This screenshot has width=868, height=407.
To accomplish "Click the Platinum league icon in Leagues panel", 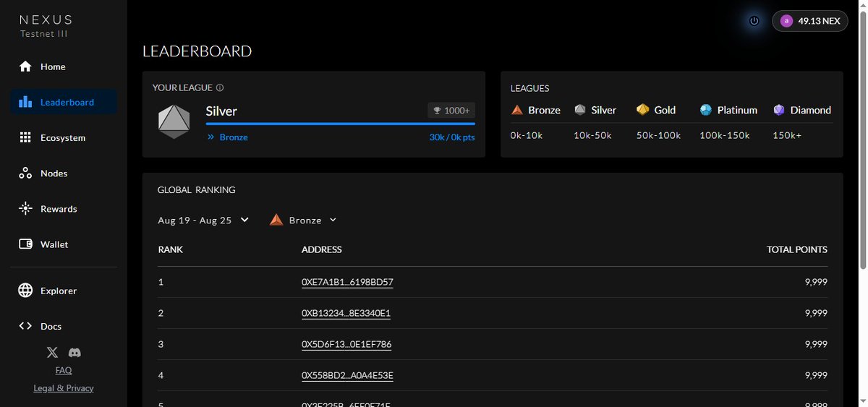I will [x=706, y=110].
